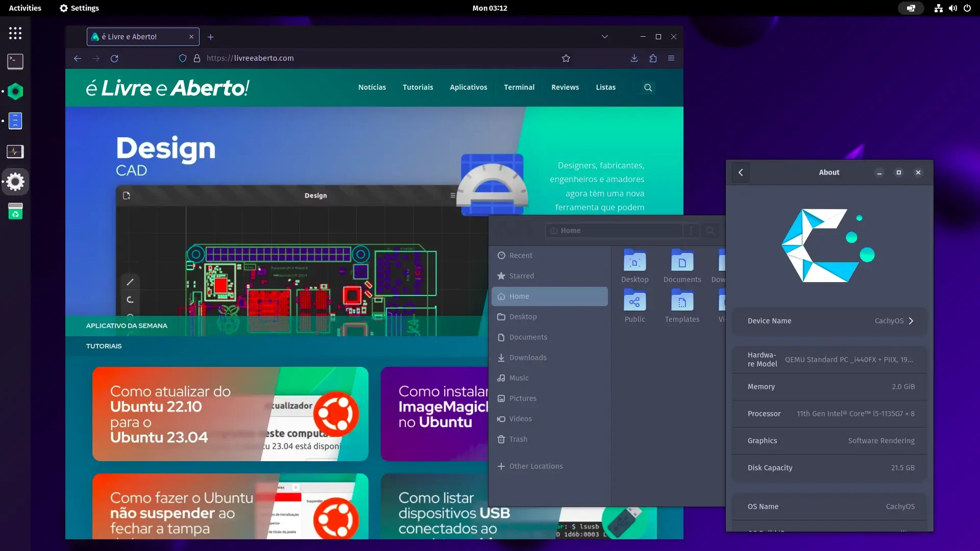The height and width of the screenshot is (551, 980).
Task: Select Home in Files sidebar
Action: coord(550,296)
